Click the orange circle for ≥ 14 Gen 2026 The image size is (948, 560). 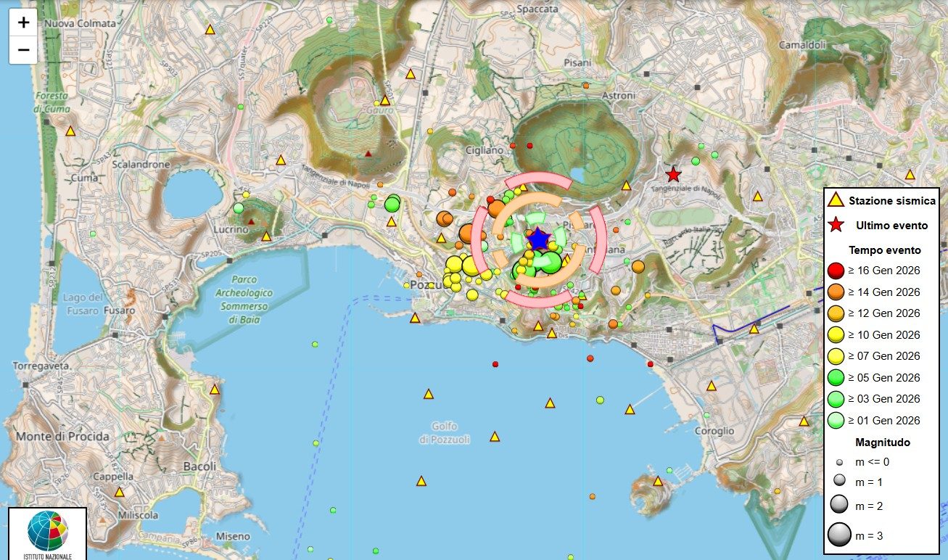click(836, 292)
